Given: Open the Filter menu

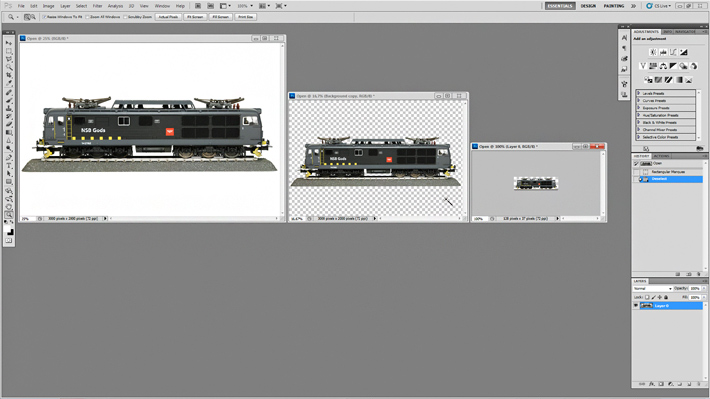Looking at the screenshot, I should [97, 6].
